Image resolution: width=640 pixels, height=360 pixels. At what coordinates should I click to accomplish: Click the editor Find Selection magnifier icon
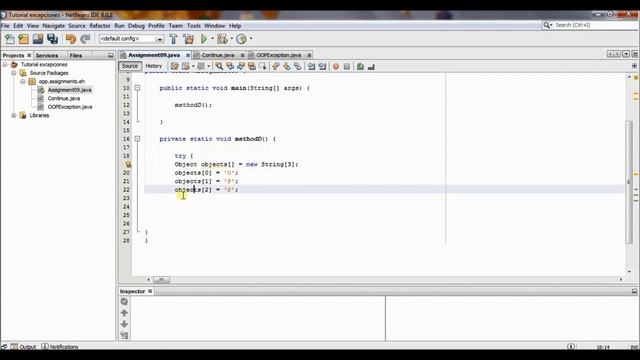coord(219,66)
